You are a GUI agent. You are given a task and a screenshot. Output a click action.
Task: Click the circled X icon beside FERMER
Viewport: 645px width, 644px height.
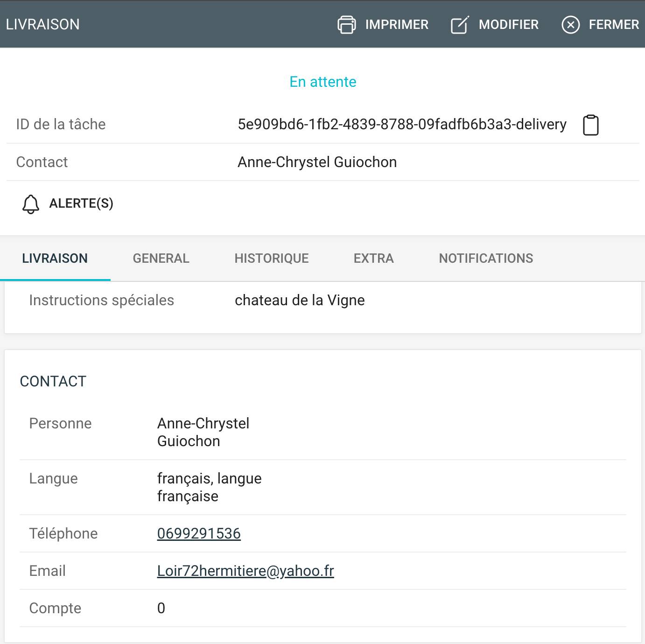(x=570, y=25)
